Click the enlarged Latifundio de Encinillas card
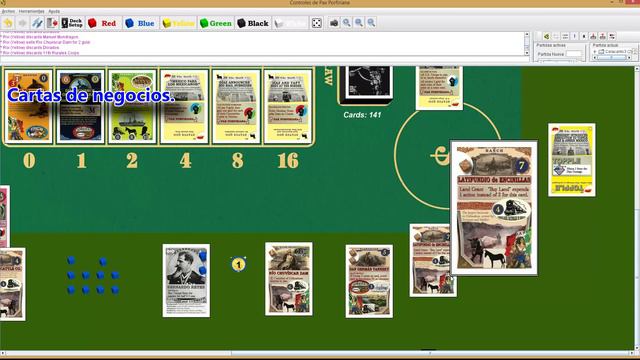 point(493,208)
